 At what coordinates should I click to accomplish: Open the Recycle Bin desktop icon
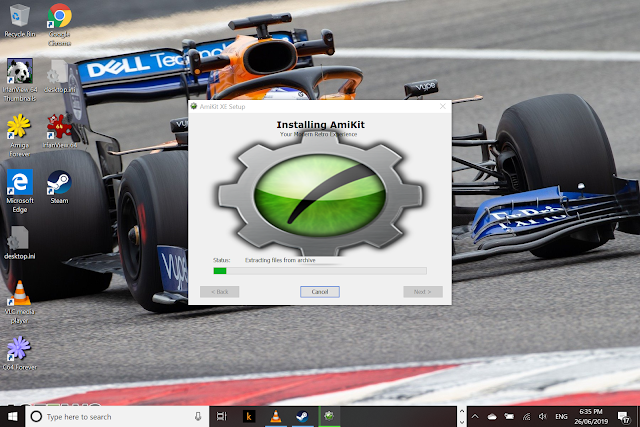pos(19,20)
